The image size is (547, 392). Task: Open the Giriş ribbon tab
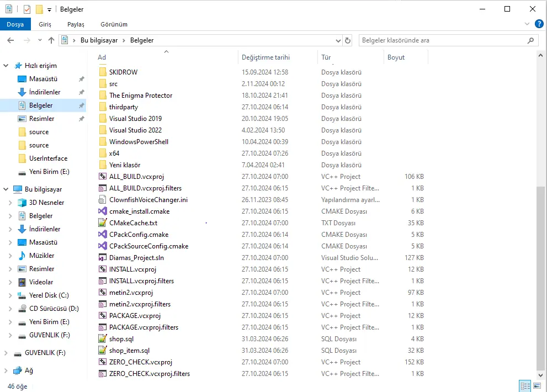[x=45, y=24]
